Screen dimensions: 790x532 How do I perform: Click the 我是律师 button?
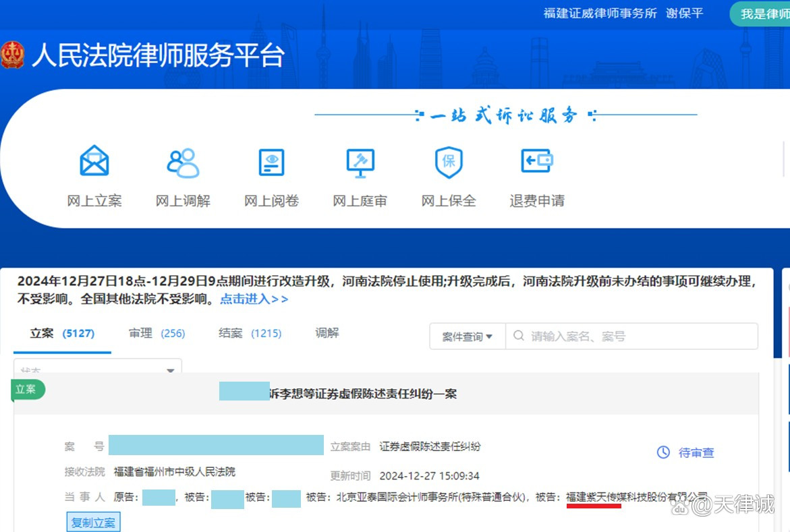coord(762,14)
